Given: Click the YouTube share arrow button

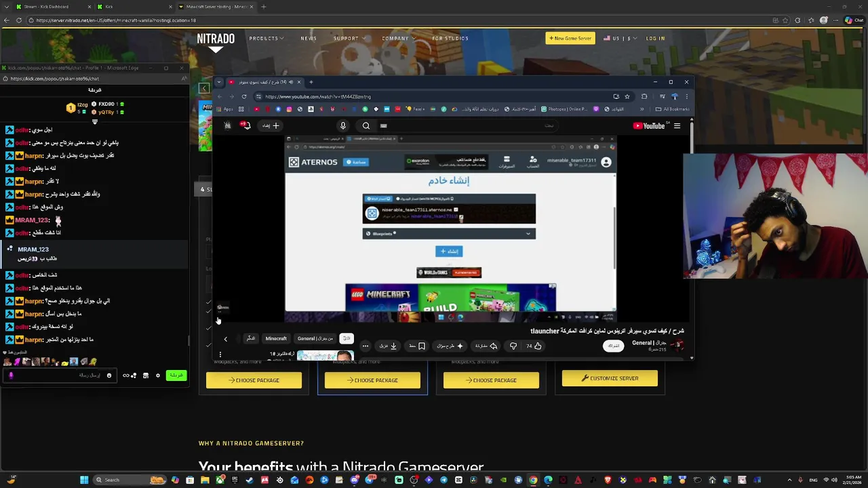Looking at the screenshot, I should [486, 346].
